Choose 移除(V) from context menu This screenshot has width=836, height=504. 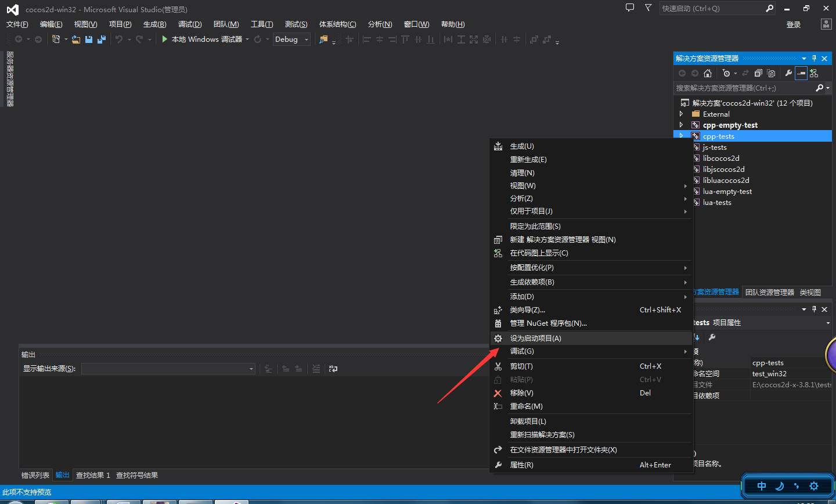[591, 393]
